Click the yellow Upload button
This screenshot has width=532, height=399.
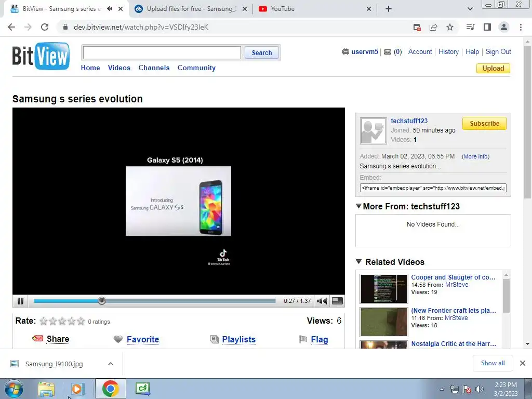tap(493, 68)
